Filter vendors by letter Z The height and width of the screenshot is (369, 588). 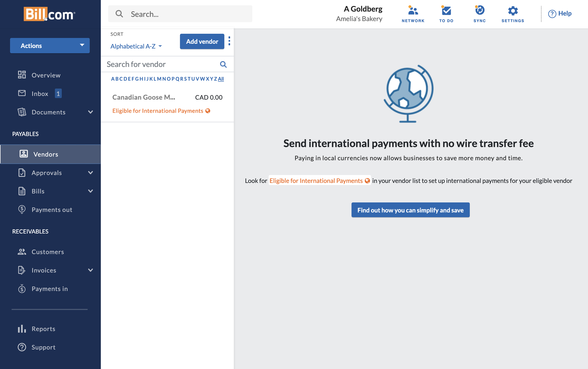(216, 79)
